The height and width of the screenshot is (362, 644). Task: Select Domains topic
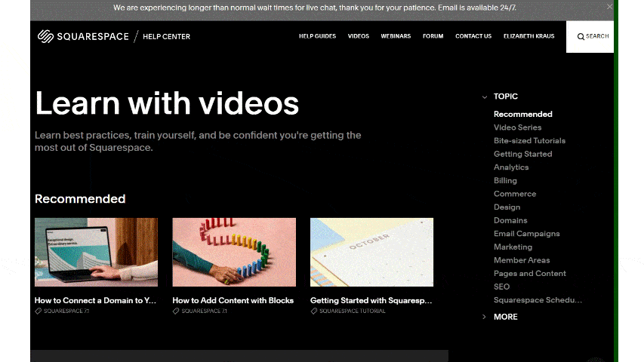pyautogui.click(x=510, y=220)
